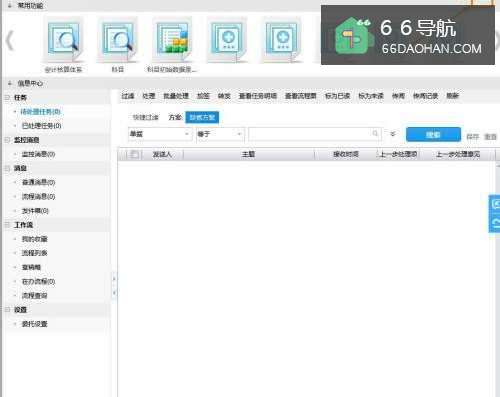
Task: Open 在办流程(0) in the tree
Action: point(38,282)
